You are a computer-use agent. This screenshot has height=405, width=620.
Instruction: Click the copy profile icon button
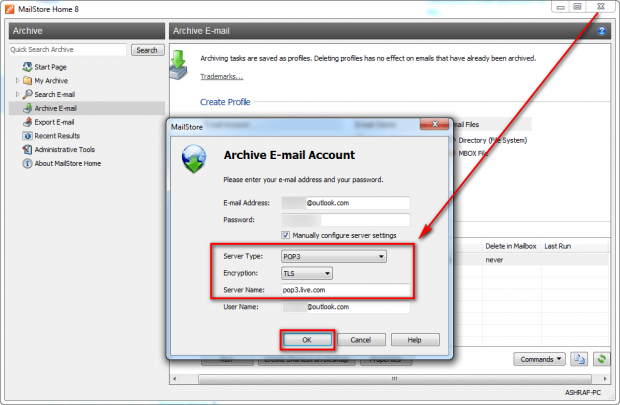[579, 359]
